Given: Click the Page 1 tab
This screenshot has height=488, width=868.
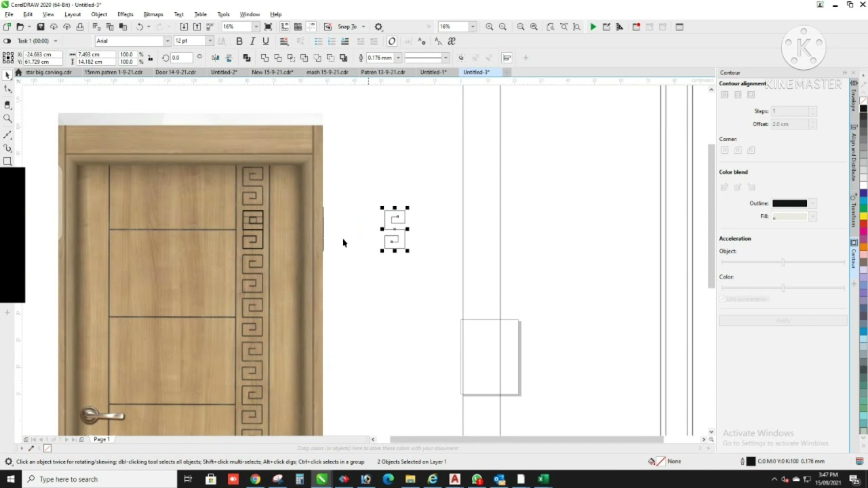Looking at the screenshot, I should tap(102, 439).
